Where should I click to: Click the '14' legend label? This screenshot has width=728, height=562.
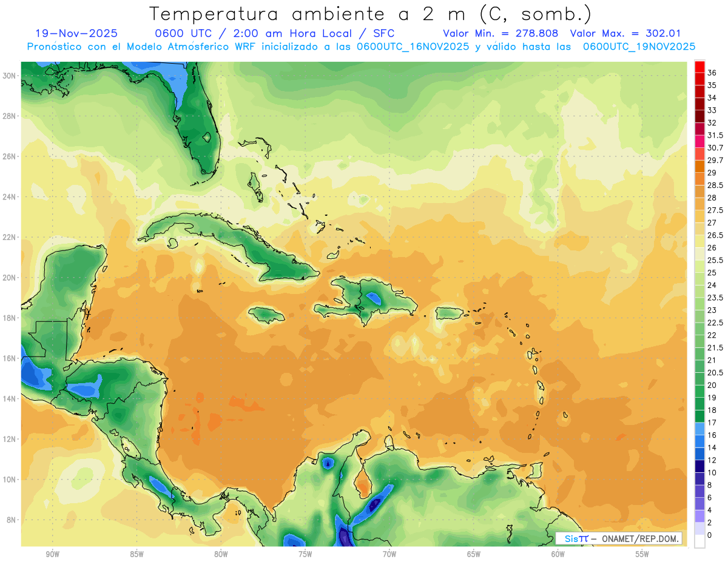click(x=712, y=447)
